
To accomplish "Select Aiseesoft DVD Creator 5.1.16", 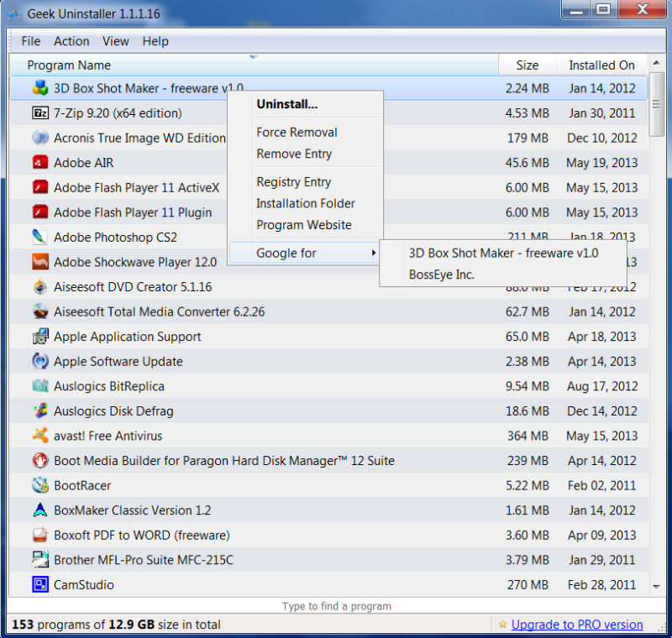I will [133, 287].
